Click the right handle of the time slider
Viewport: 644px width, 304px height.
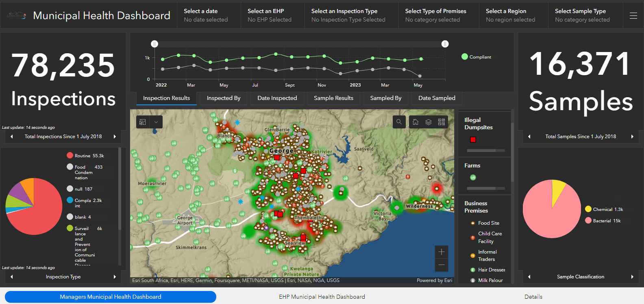tap(445, 44)
